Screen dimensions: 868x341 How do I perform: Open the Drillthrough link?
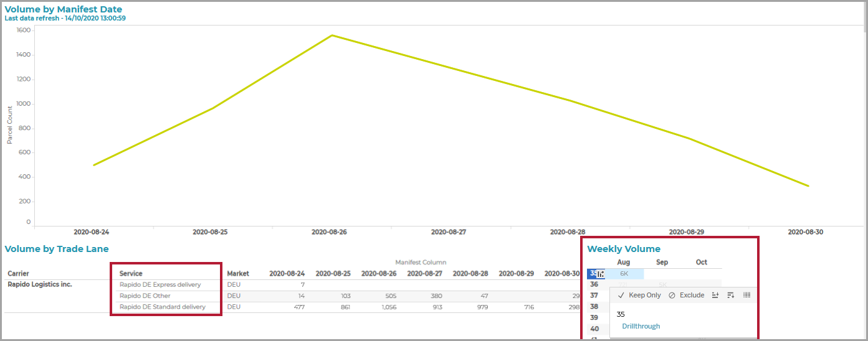[x=641, y=326]
